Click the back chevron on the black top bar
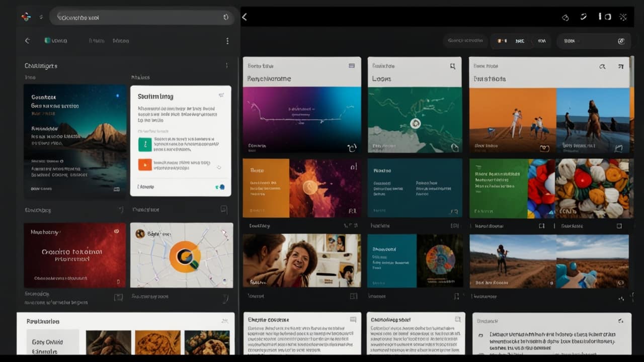Screen dimensions: 644x362 click(245, 17)
